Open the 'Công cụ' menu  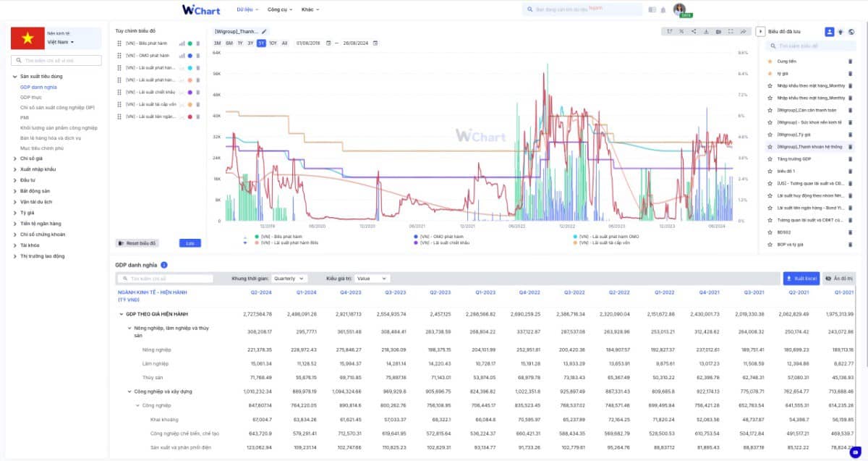278,9
